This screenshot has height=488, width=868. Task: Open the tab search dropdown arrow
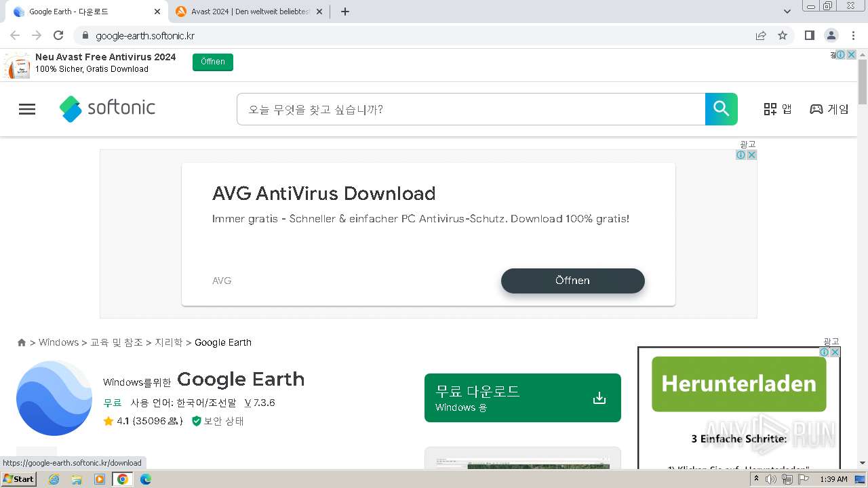pyautogui.click(x=787, y=12)
